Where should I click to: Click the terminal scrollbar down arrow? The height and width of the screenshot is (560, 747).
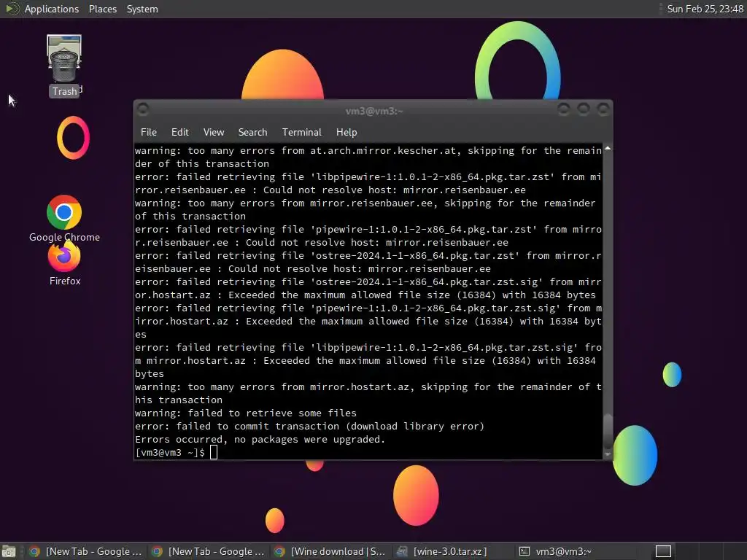pyautogui.click(x=608, y=454)
